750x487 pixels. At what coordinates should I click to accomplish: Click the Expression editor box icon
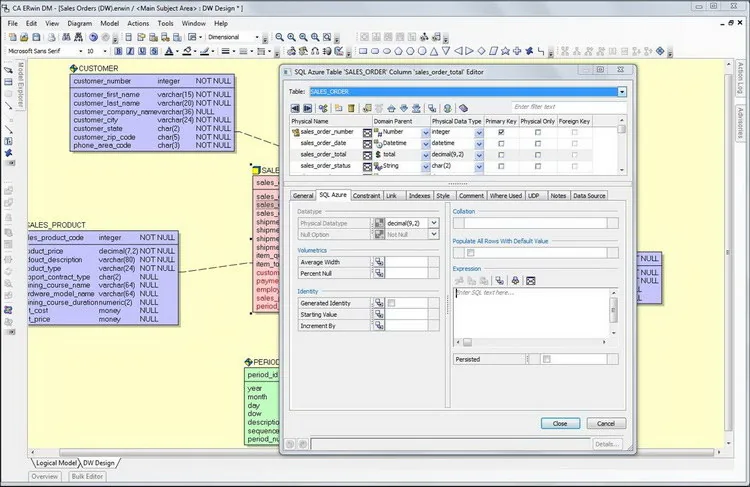530,281
